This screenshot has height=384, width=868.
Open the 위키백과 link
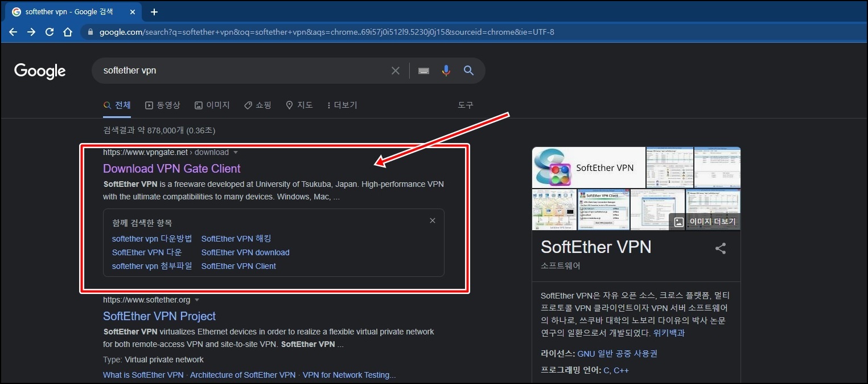pyautogui.click(x=669, y=333)
